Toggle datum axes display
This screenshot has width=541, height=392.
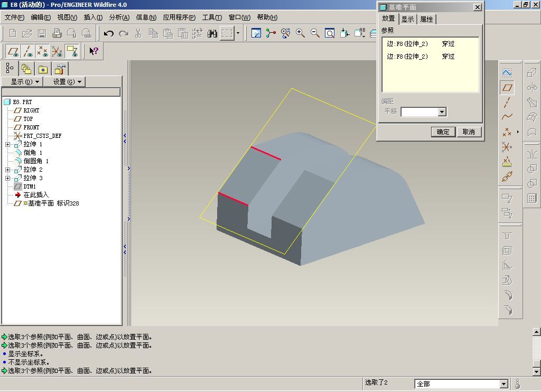pyautogui.click(x=27, y=51)
